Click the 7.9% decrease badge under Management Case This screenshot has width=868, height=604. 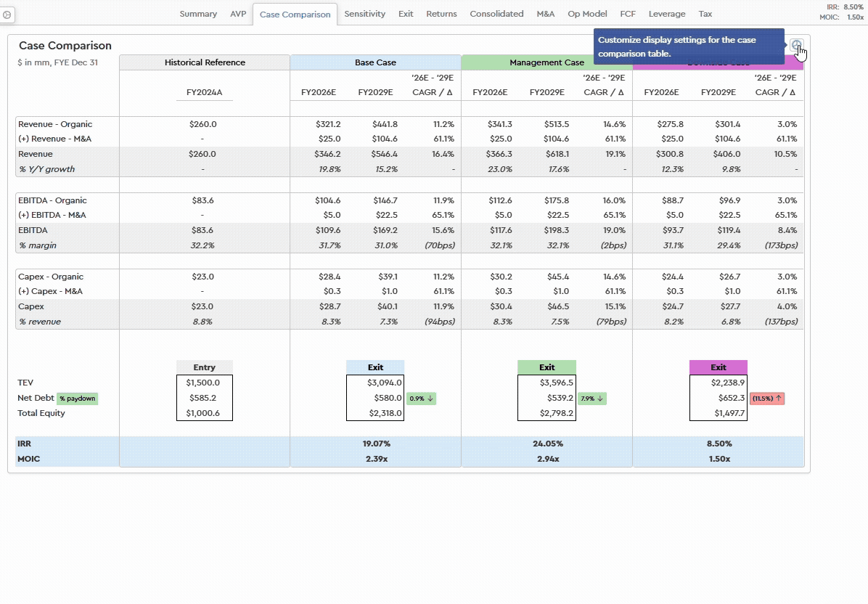tap(592, 398)
